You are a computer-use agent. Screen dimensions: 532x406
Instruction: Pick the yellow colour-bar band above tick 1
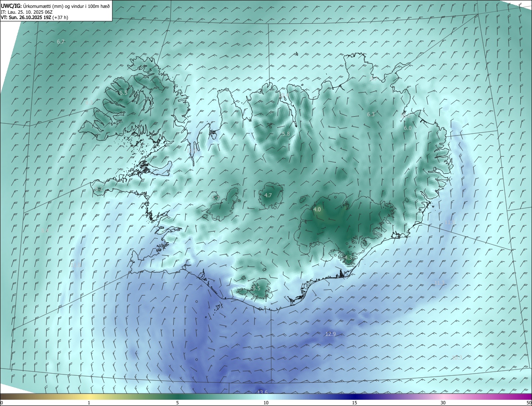point(89,396)
